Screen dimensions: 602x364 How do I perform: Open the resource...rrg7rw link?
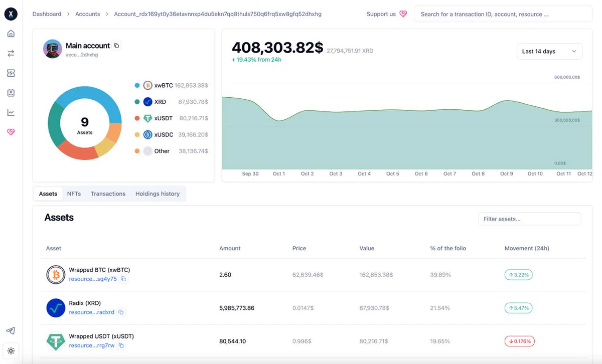(92, 345)
